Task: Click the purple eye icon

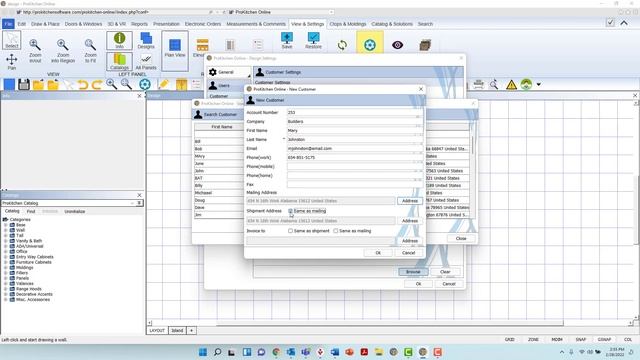Action: [x=397, y=45]
